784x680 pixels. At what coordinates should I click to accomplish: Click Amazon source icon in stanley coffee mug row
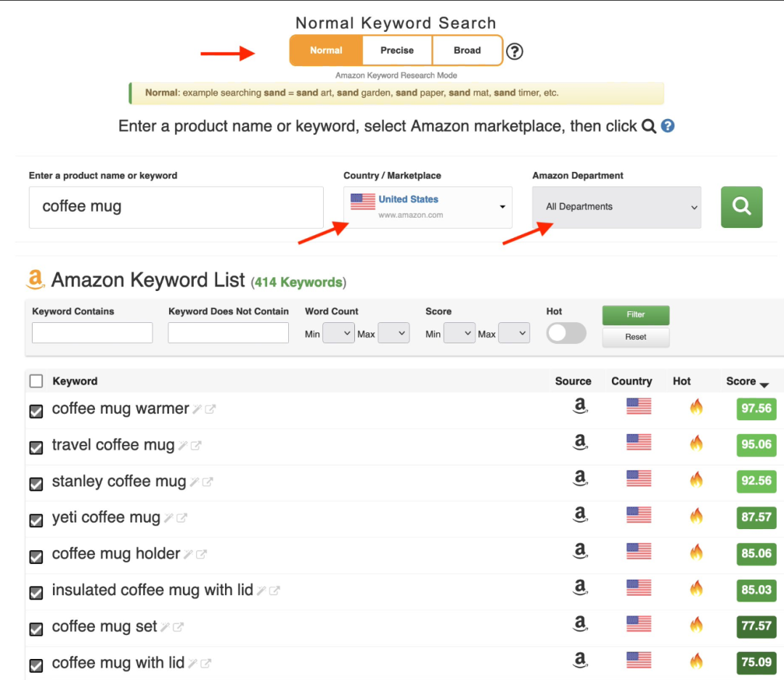[580, 479]
